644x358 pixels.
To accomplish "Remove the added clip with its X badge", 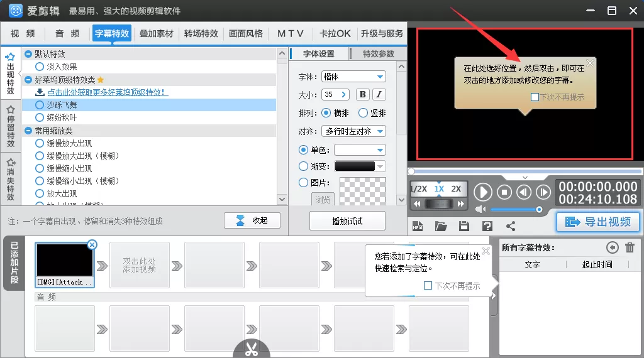I will [x=92, y=245].
